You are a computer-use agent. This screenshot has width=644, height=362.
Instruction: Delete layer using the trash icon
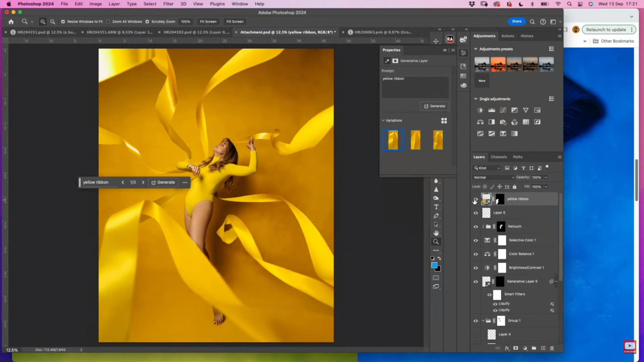552,348
